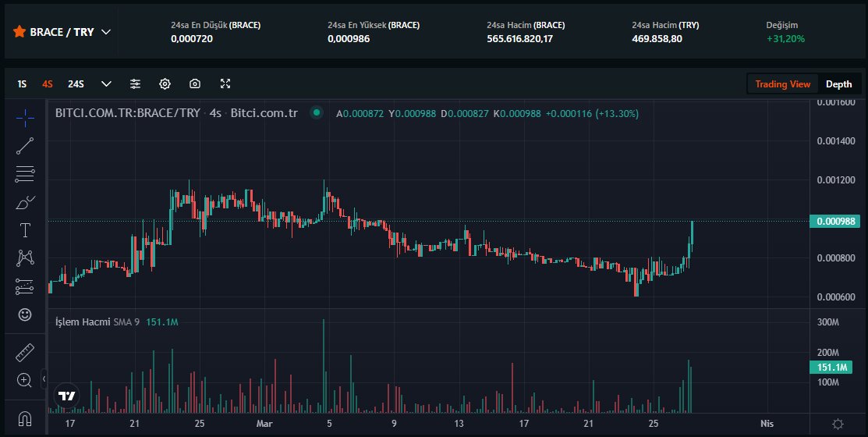Select the text annotation tool

pos(25,230)
